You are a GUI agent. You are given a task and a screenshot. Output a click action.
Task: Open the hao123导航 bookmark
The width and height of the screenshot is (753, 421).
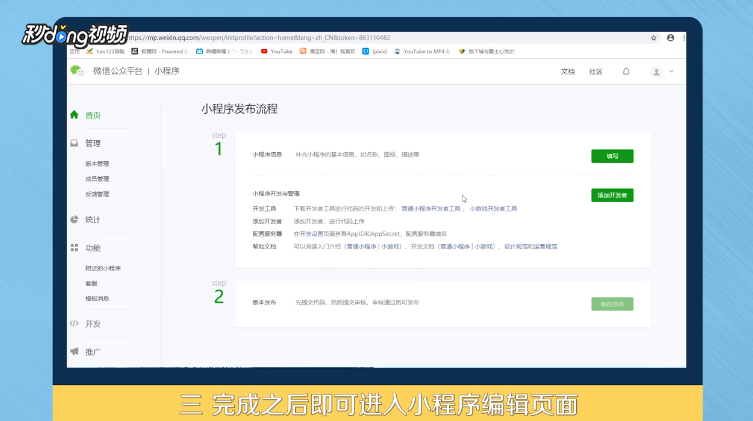coord(106,51)
